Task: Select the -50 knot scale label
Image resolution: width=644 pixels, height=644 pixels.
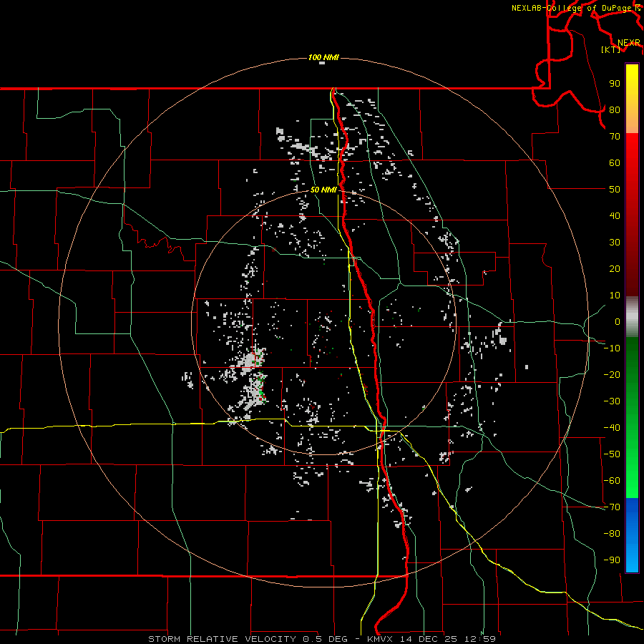Action: coord(612,454)
